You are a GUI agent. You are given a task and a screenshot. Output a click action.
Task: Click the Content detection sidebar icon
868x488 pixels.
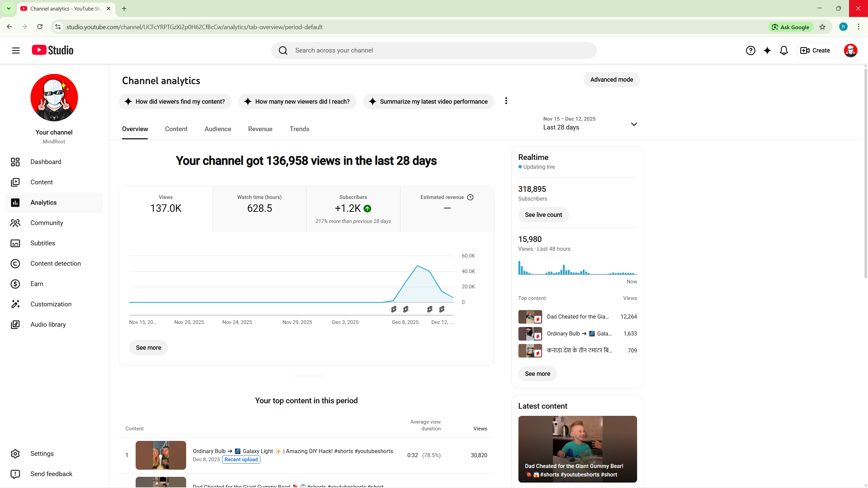[15, 264]
